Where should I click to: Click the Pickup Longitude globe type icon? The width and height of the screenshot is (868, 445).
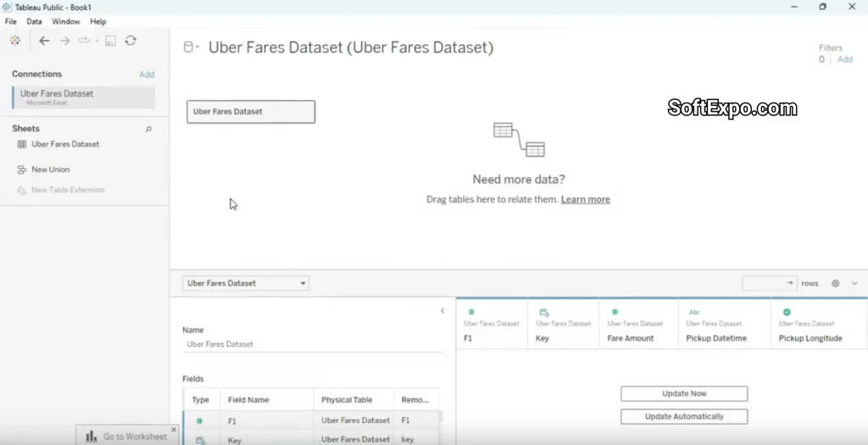click(x=787, y=312)
